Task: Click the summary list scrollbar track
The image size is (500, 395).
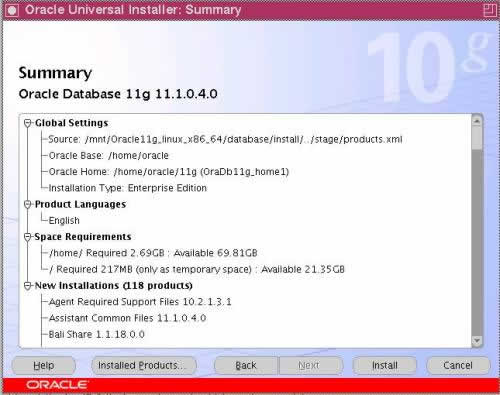Action: (477, 242)
